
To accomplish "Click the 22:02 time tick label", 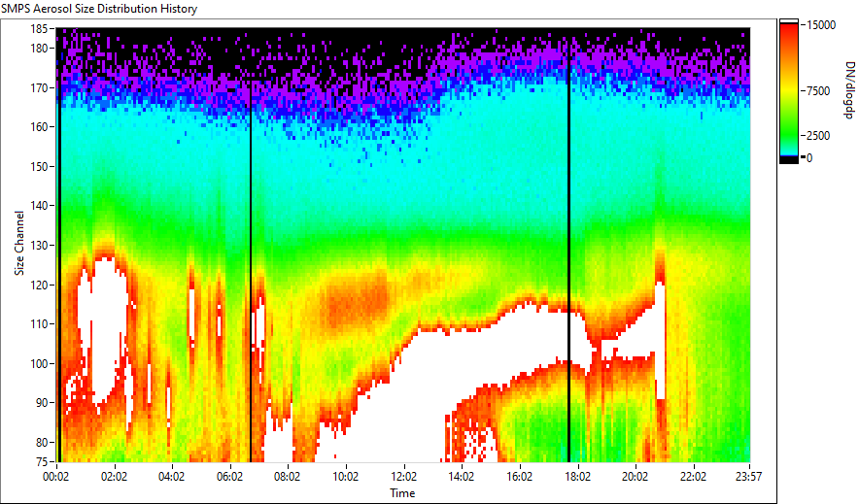I will [x=693, y=477].
